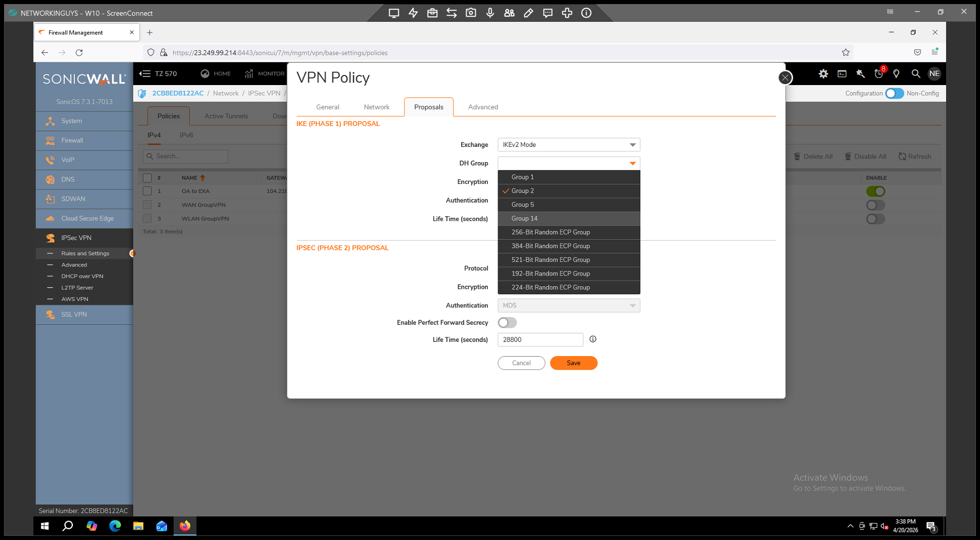Click the Life Time info icon
980x540 pixels.
tap(593, 339)
